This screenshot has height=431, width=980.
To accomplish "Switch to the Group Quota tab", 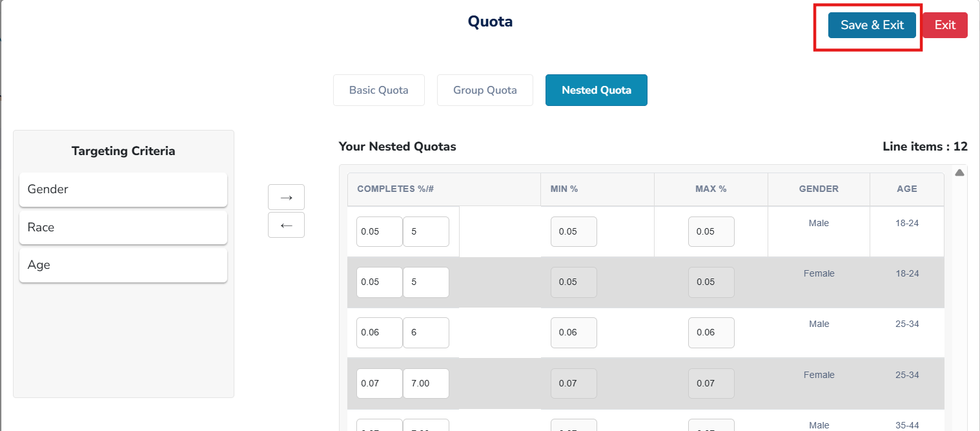I will click(x=485, y=90).
